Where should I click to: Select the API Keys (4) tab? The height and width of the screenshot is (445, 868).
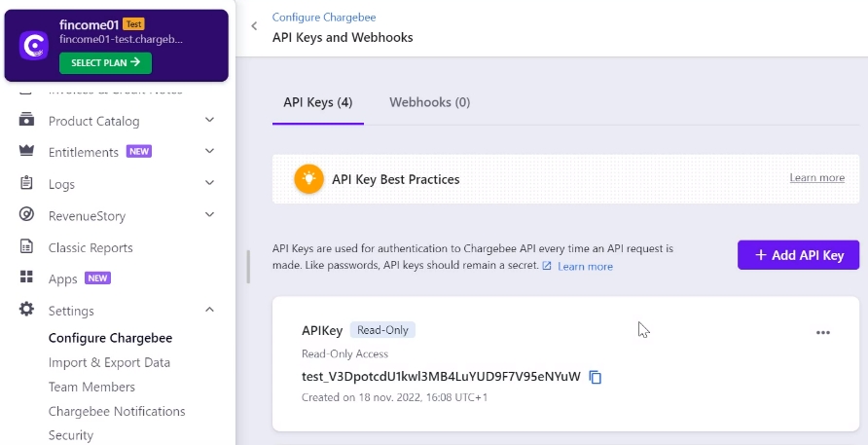(318, 102)
